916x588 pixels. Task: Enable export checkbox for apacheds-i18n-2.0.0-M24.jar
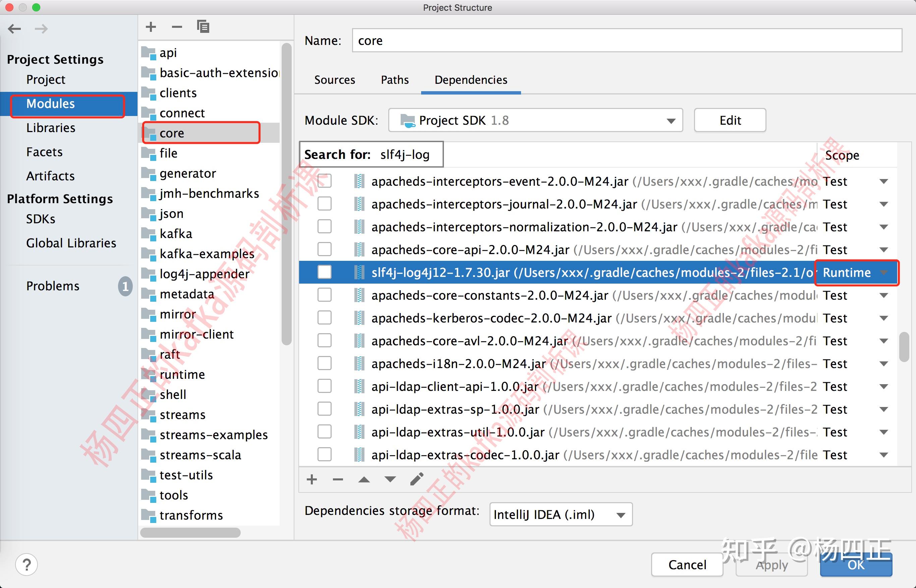tap(325, 363)
